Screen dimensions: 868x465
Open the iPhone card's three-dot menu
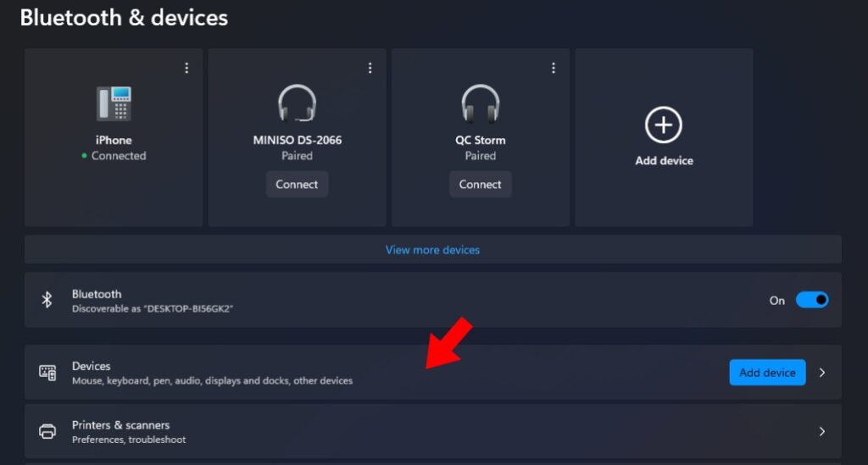pyautogui.click(x=186, y=68)
